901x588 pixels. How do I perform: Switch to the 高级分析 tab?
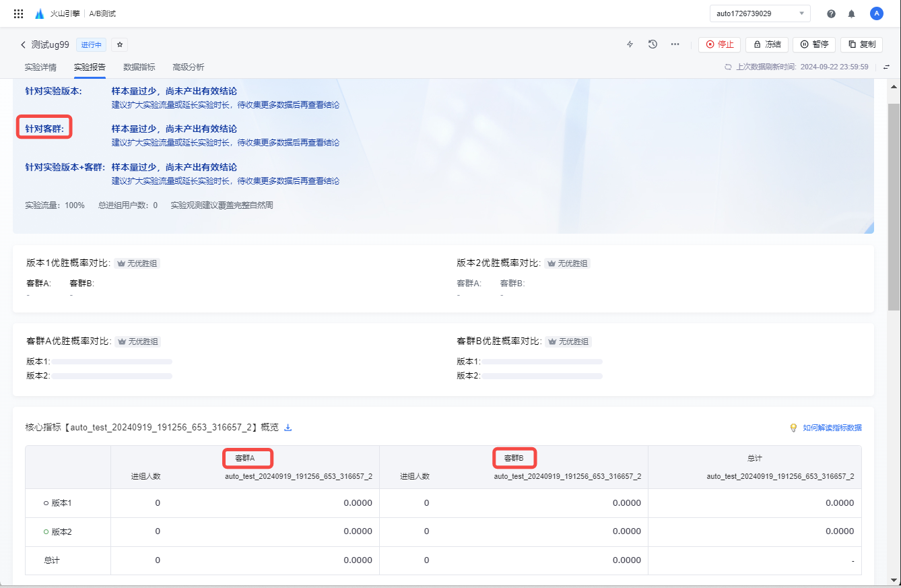189,67
